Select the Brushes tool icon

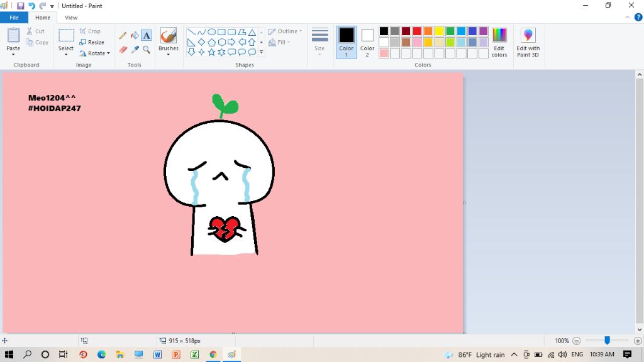click(x=169, y=35)
